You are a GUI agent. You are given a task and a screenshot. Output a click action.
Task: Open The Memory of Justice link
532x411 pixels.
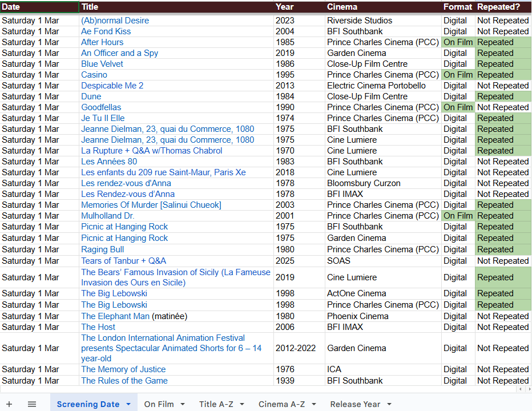123,369
